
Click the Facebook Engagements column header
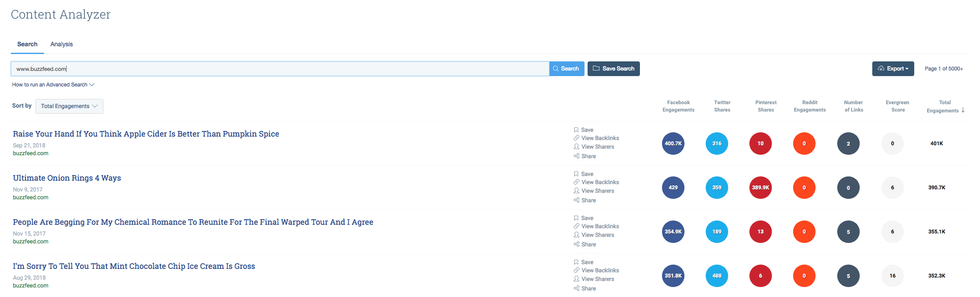click(678, 106)
